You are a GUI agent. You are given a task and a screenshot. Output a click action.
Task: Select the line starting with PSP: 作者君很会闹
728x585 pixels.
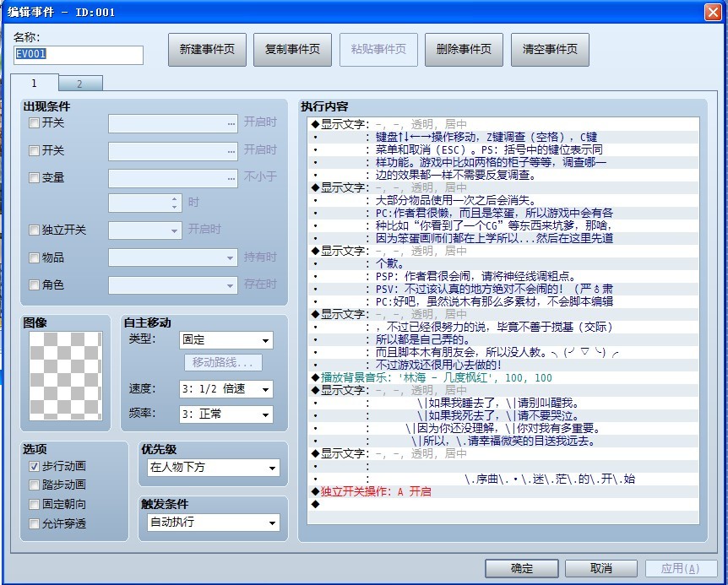(503, 277)
